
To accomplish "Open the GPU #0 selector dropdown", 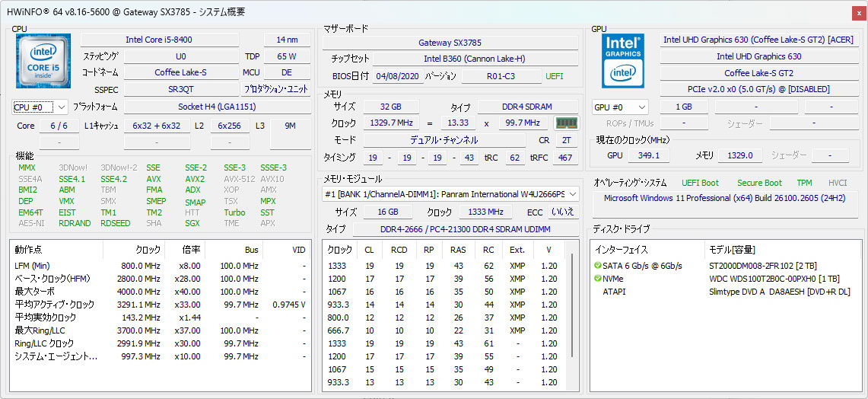I will point(620,107).
